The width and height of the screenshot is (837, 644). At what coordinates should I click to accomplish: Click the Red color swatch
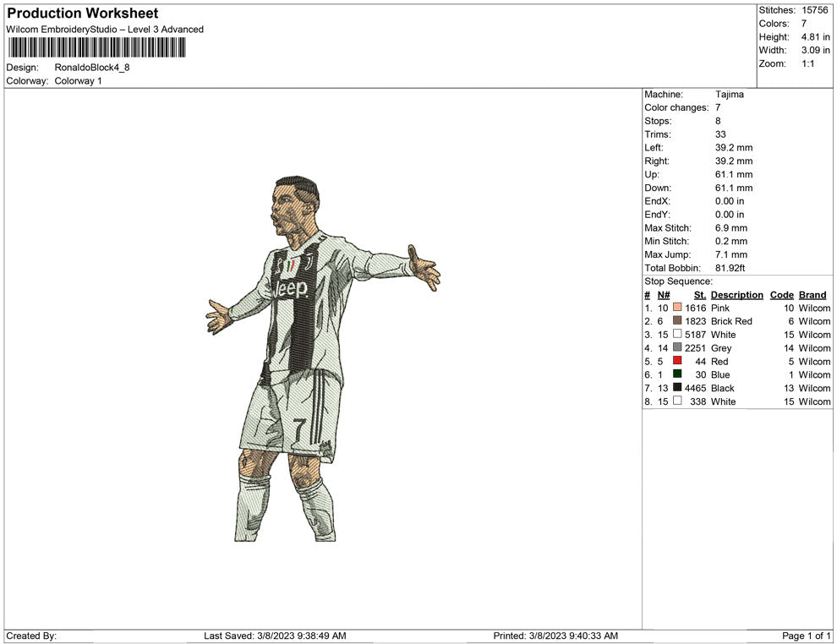677,361
